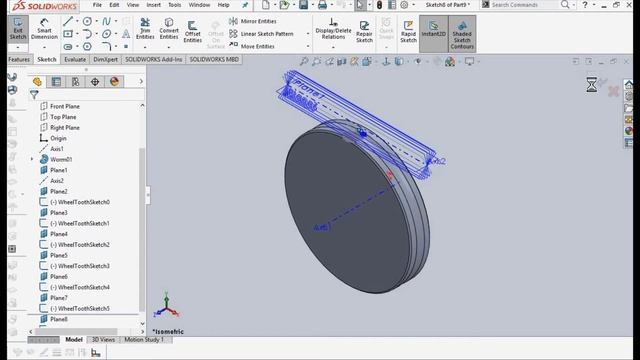Click Rapid Sketch tool

pos(408,31)
